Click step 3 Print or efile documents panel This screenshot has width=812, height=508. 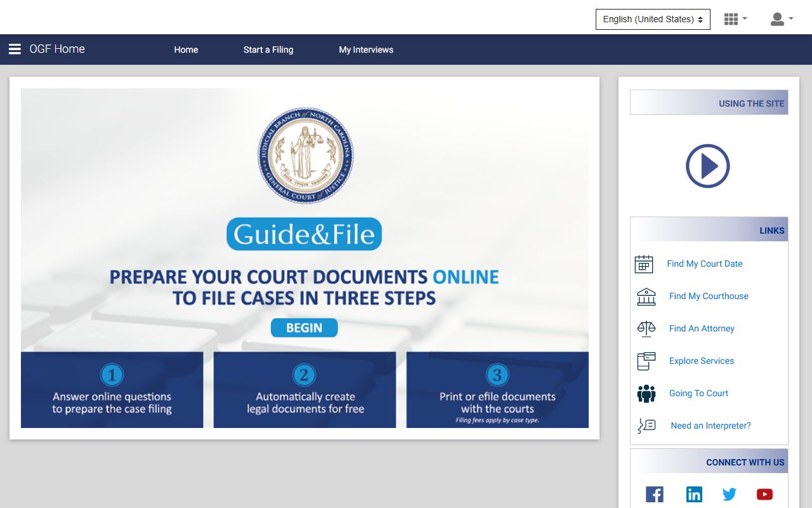497,390
